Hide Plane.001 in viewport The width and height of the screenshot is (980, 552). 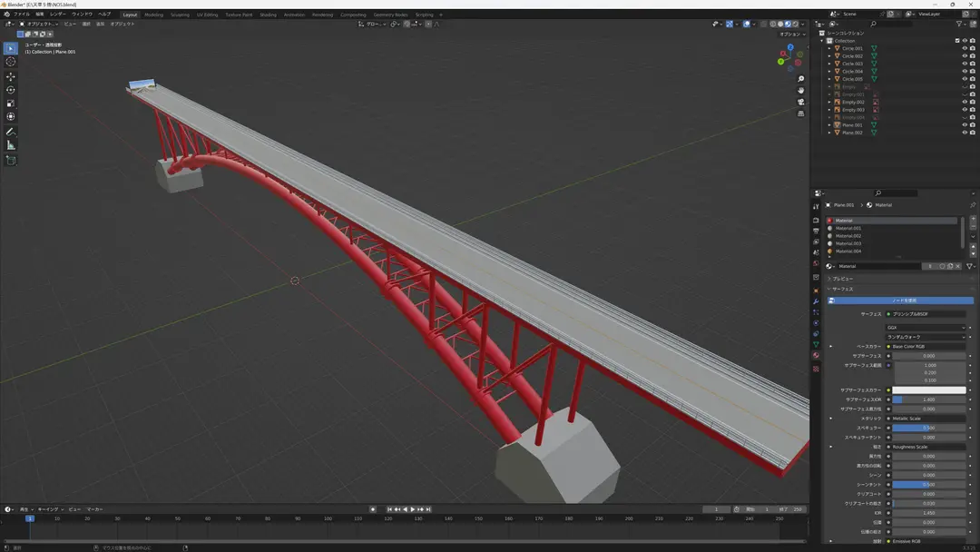pyautogui.click(x=965, y=125)
